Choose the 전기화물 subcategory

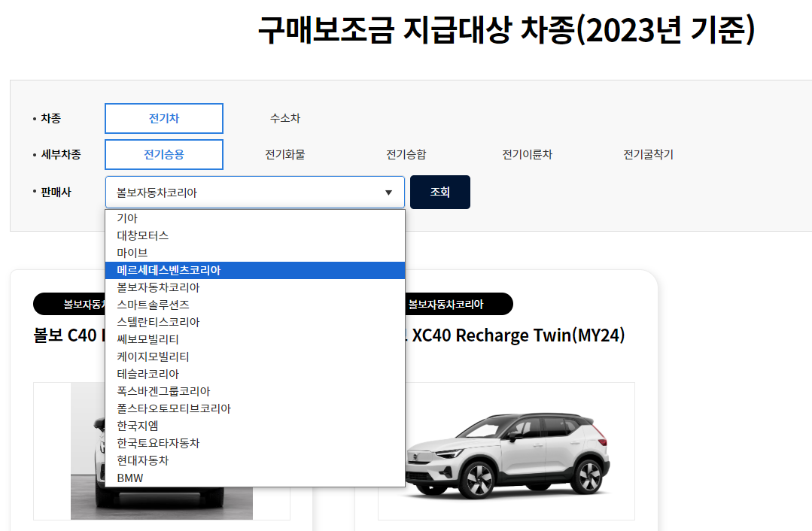[284, 154]
